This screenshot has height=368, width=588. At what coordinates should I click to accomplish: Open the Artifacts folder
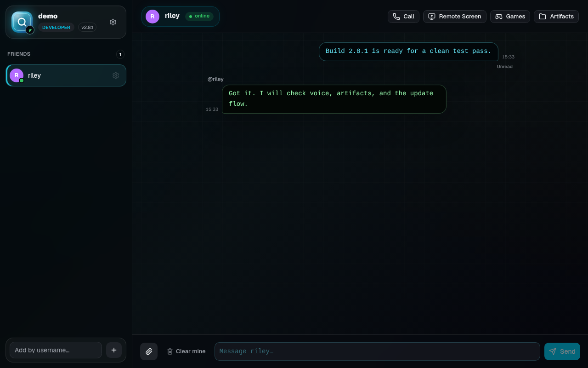[x=556, y=17]
